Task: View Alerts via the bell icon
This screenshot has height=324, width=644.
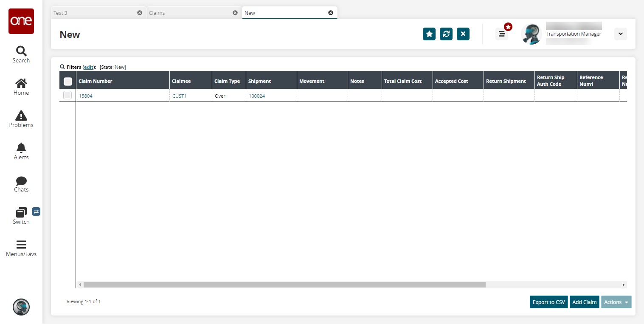Action: pyautogui.click(x=21, y=151)
